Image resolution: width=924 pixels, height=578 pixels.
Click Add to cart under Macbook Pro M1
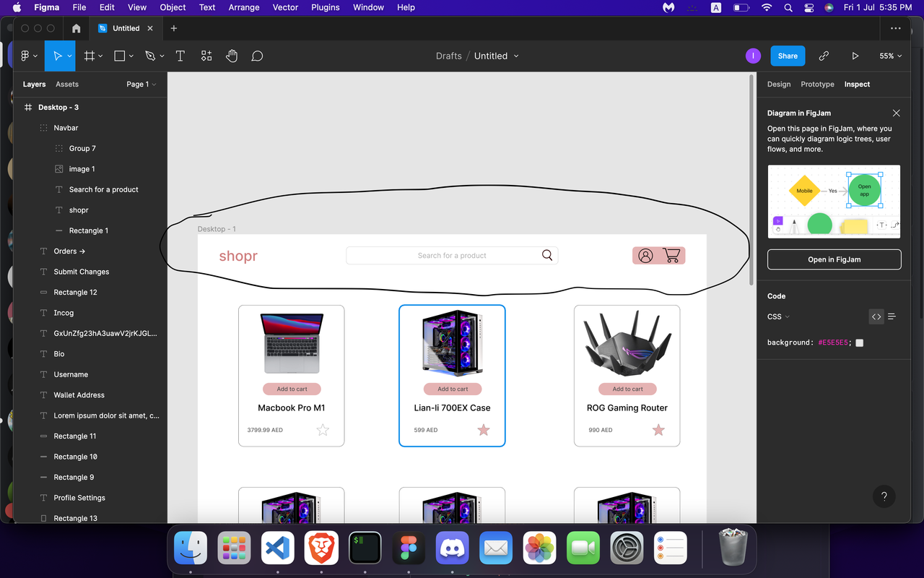pos(292,389)
